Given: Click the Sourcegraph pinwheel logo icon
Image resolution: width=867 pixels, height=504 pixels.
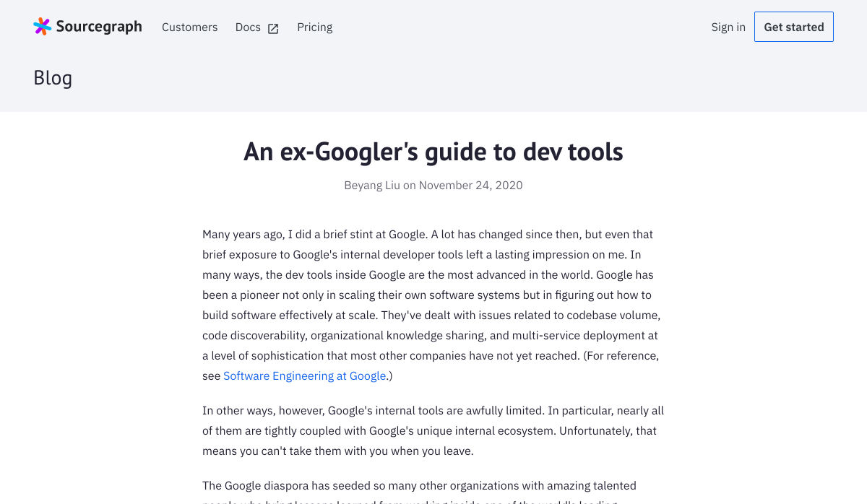Looking at the screenshot, I should click(43, 27).
